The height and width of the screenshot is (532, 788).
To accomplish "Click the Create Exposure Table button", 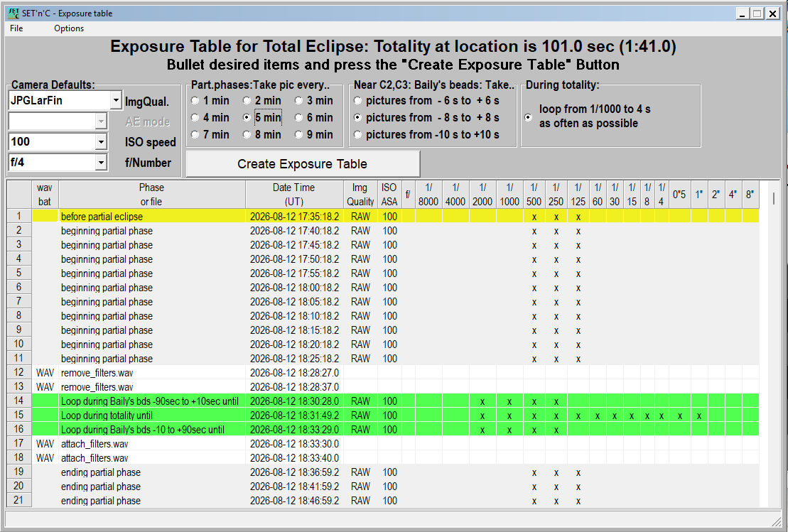I will [x=303, y=164].
